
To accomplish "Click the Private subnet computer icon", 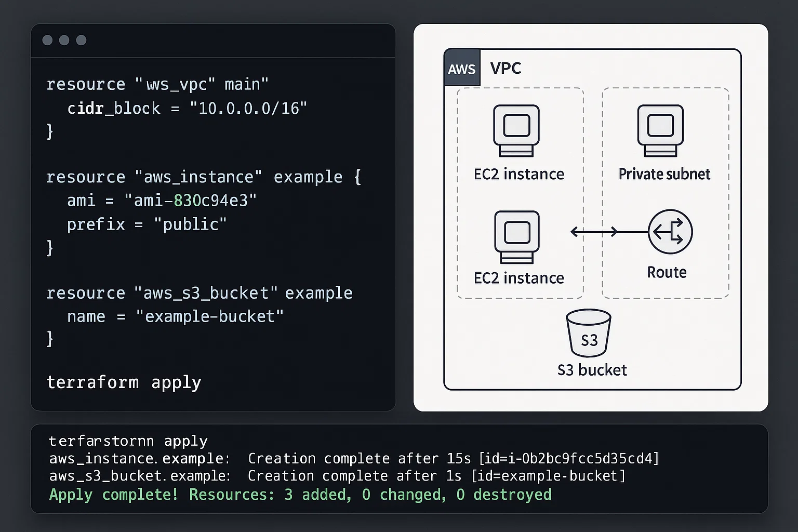I will click(660, 130).
